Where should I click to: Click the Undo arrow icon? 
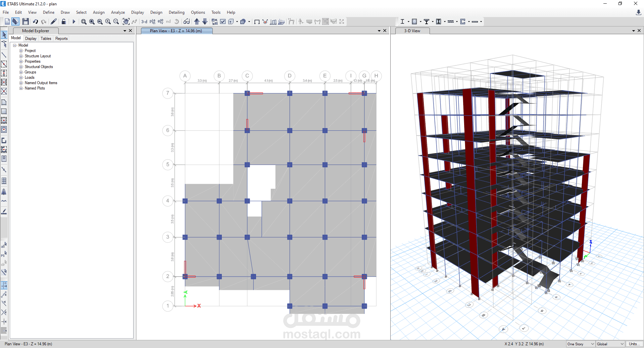(x=35, y=21)
